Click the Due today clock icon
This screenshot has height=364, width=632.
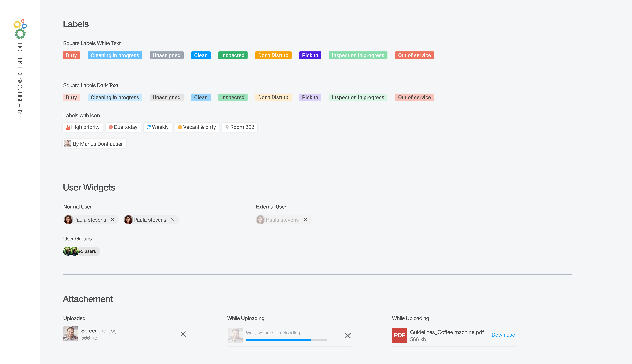pyautogui.click(x=111, y=127)
